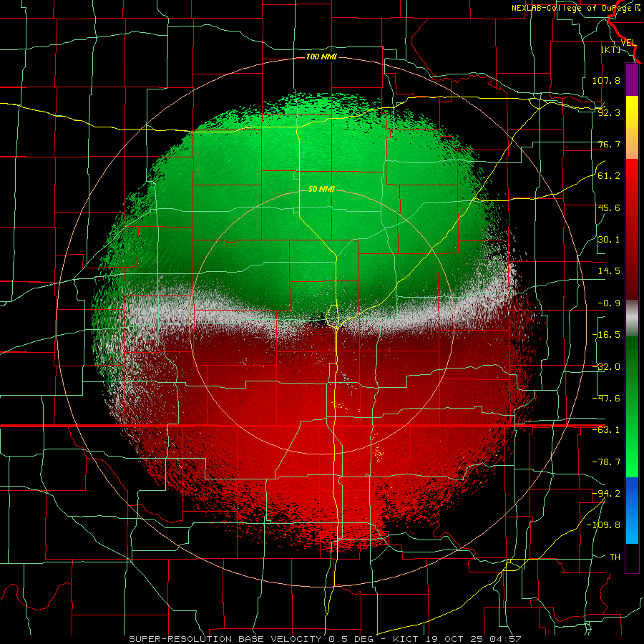
Task: Click the -47.6 legend value
Action: pos(606,399)
